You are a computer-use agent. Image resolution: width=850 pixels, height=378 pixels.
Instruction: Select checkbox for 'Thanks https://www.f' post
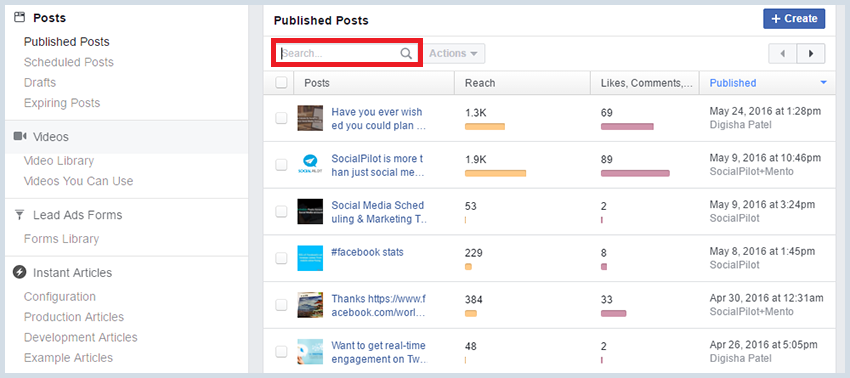pos(281,305)
